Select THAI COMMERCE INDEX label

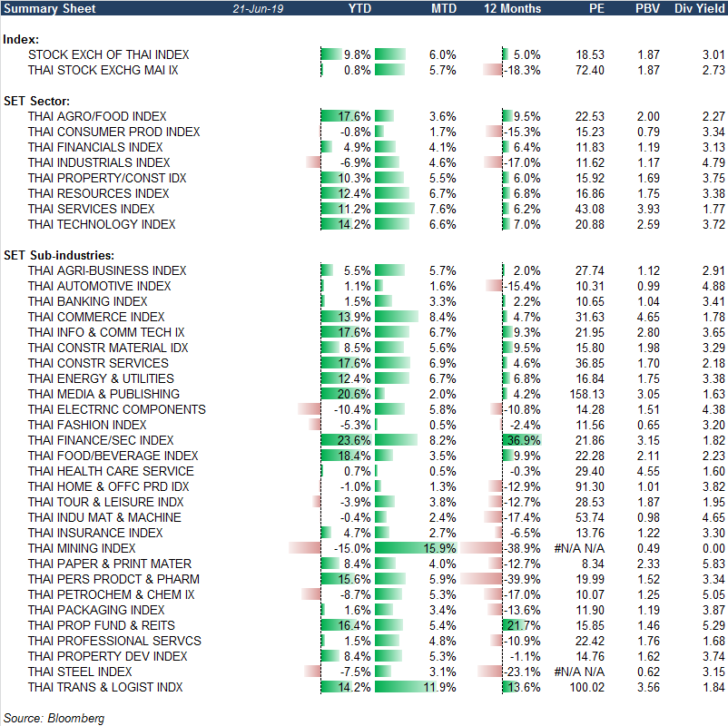pyautogui.click(x=96, y=317)
